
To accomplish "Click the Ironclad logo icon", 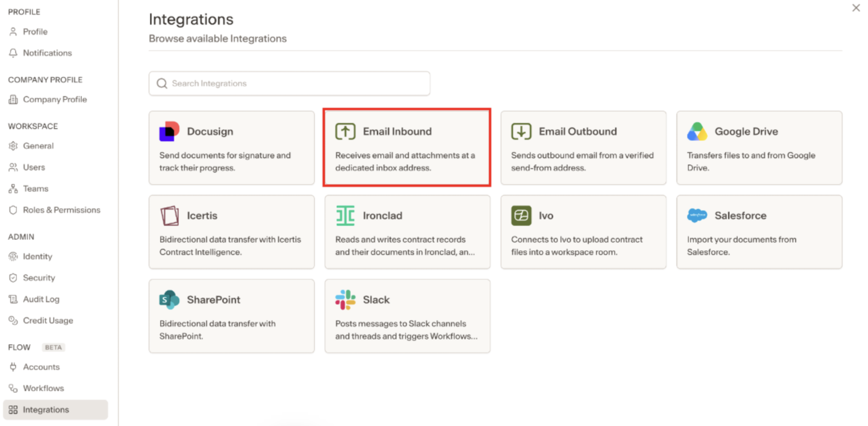I will tap(345, 216).
